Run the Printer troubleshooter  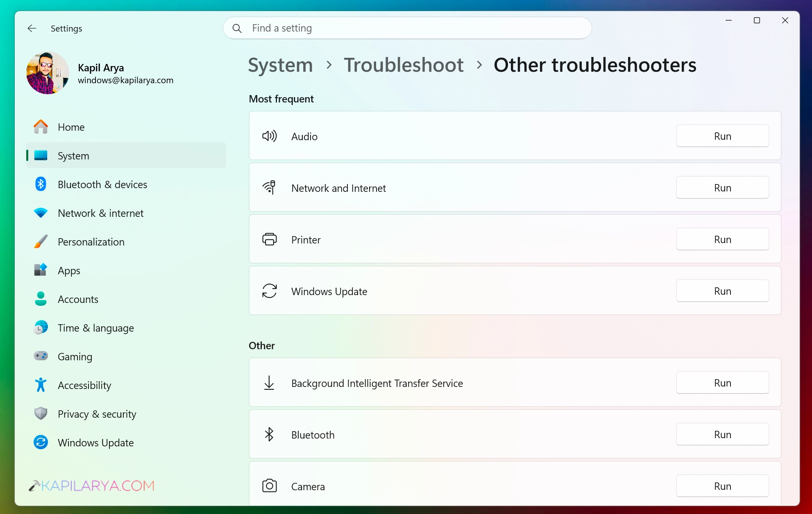pyautogui.click(x=722, y=239)
